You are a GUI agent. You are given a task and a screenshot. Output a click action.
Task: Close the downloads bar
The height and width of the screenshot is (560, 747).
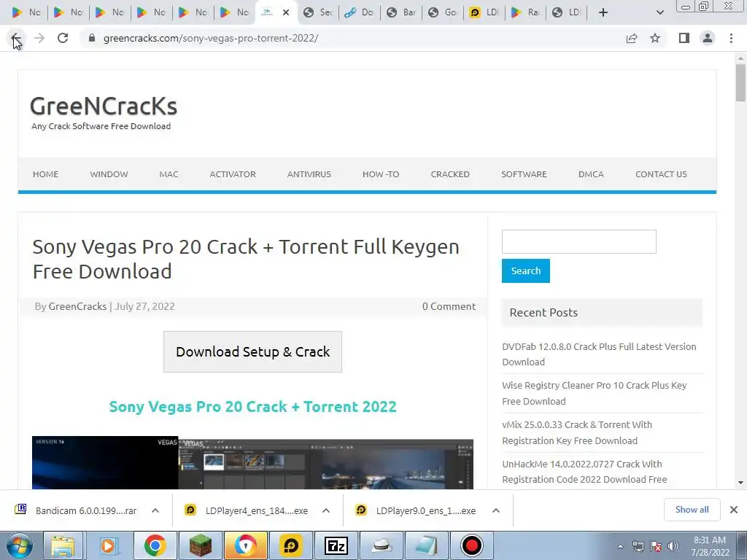734,510
